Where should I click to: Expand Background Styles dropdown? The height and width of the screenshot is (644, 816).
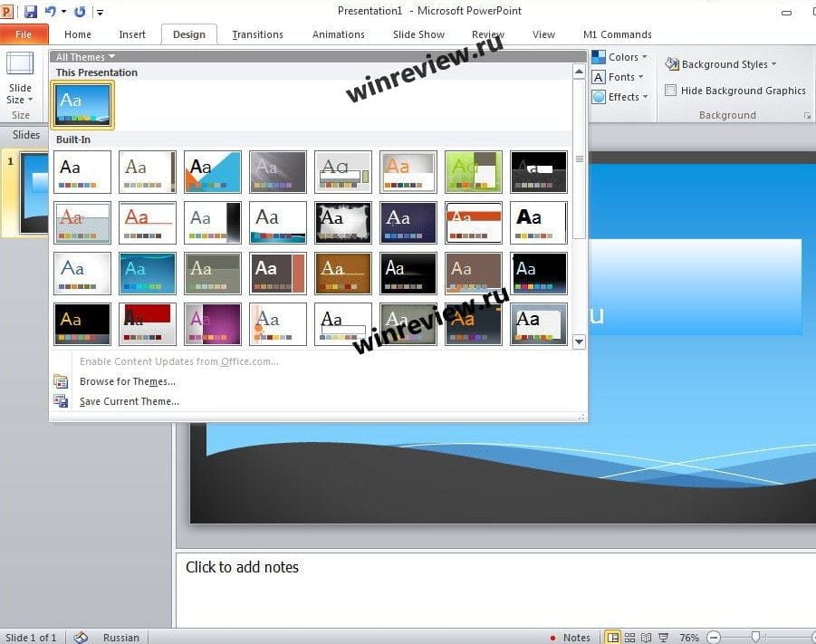click(721, 64)
